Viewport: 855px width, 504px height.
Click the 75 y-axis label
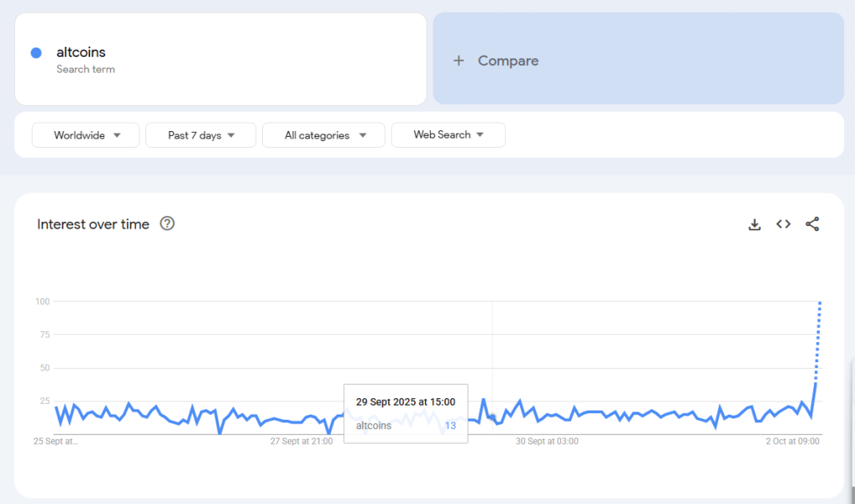tap(45, 335)
